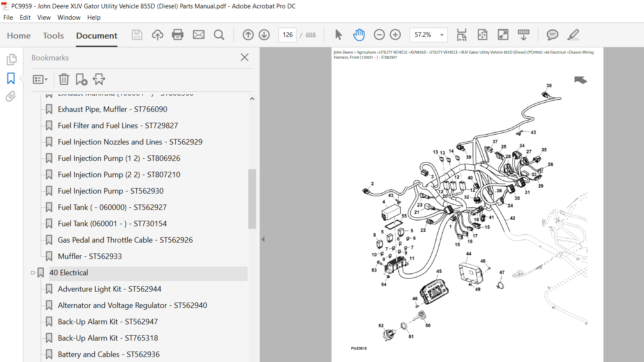Open bookmark Adventure Light Kit - ST562944
The height and width of the screenshot is (362, 644).
pyautogui.click(x=109, y=289)
